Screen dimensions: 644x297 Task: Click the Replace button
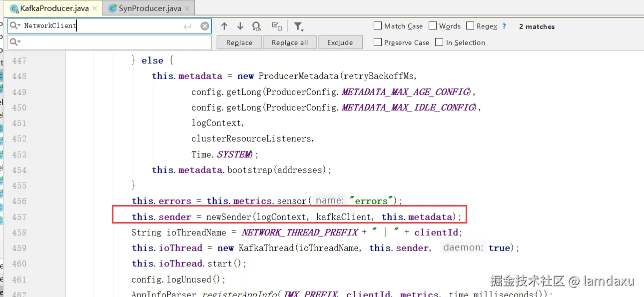pos(239,42)
